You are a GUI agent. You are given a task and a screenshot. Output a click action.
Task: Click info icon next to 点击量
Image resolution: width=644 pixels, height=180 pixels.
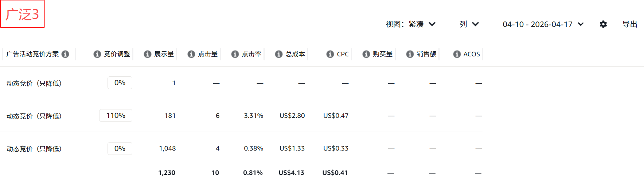[191, 54]
